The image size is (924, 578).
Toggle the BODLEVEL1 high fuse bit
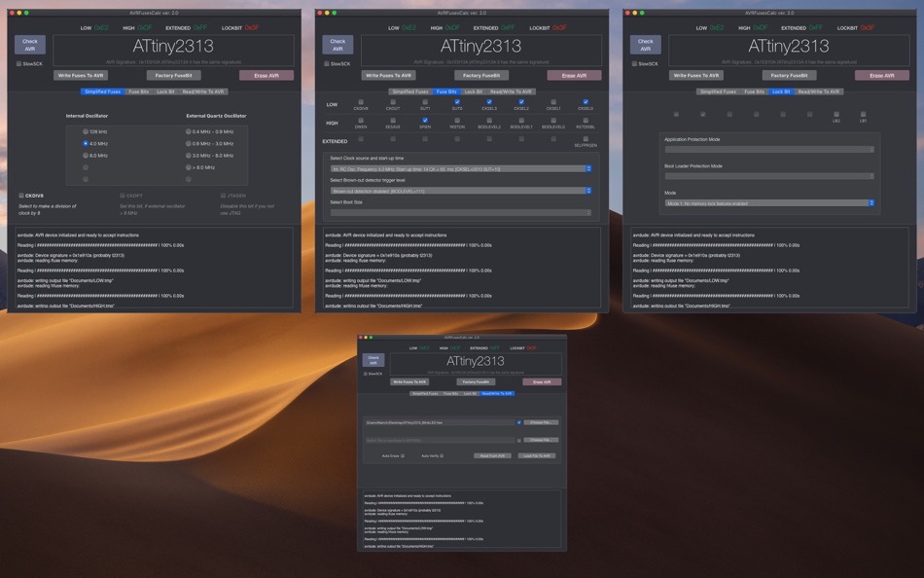click(521, 121)
